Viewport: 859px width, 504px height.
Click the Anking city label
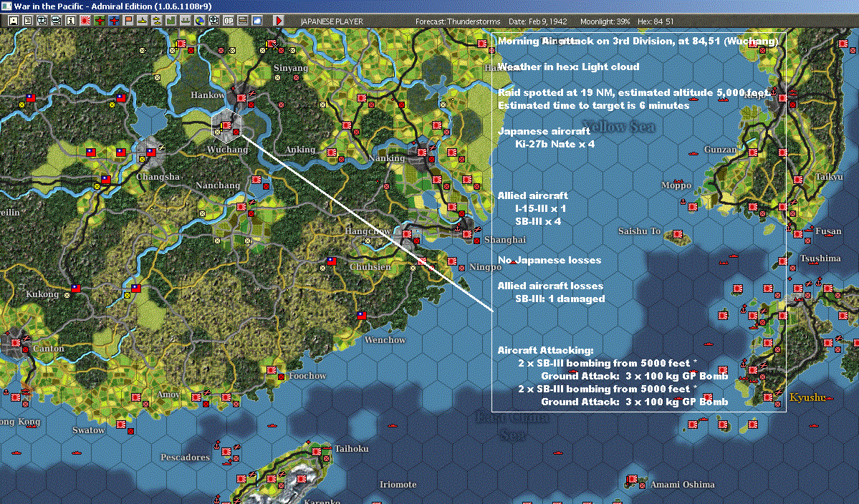[300, 150]
